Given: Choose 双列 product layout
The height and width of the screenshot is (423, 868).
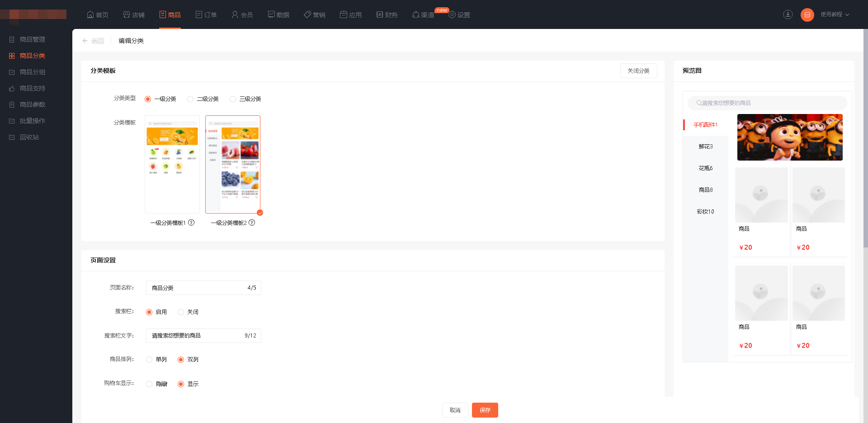Looking at the screenshot, I should point(181,360).
